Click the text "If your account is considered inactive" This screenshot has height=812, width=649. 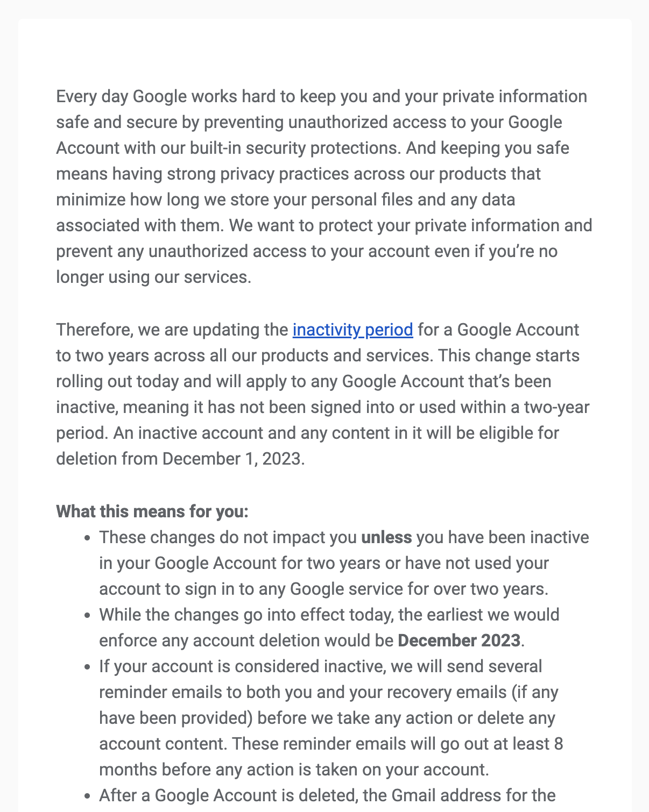pyautogui.click(x=242, y=666)
